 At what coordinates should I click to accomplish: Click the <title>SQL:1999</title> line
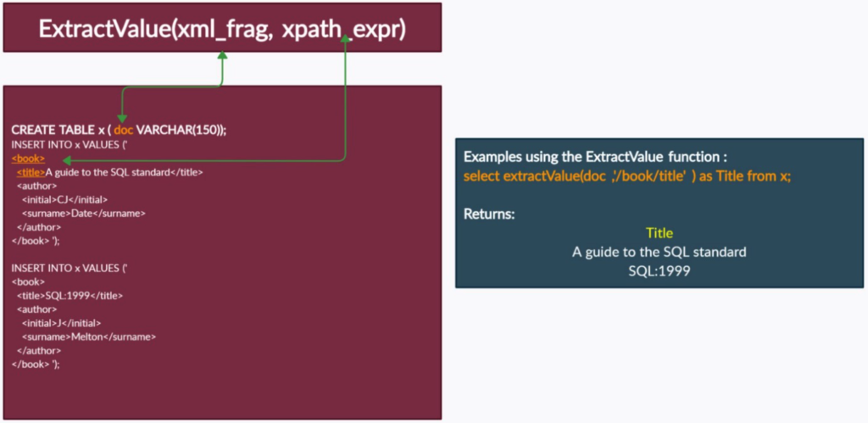pos(70,296)
